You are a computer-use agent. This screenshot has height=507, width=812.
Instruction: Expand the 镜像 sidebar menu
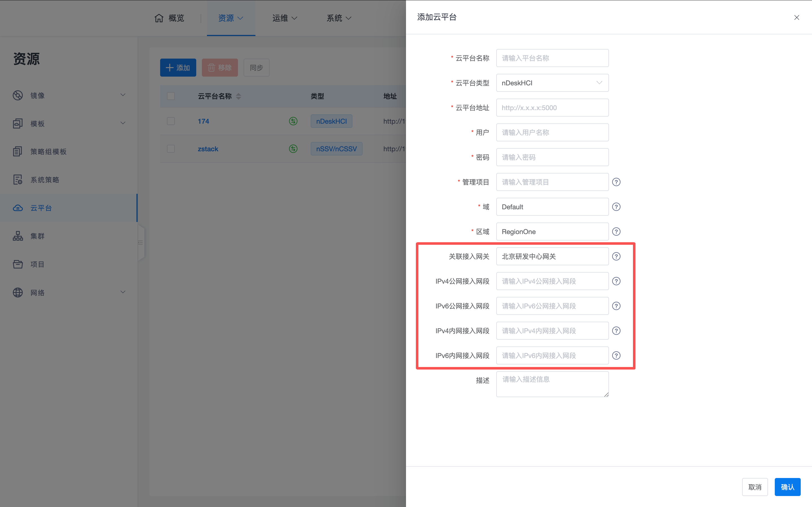[123, 95]
